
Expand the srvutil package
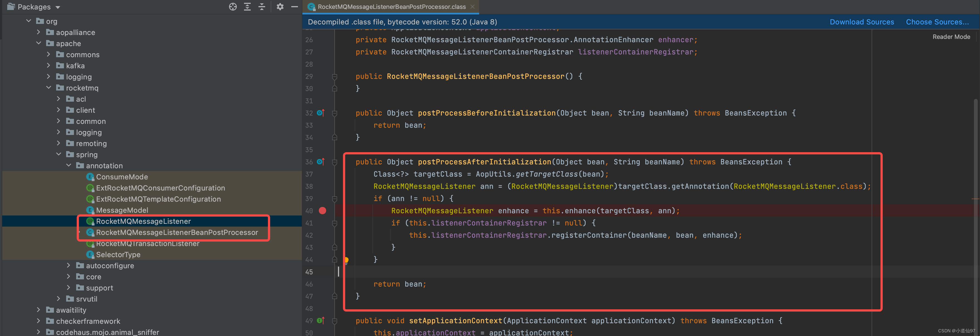pyautogui.click(x=58, y=298)
